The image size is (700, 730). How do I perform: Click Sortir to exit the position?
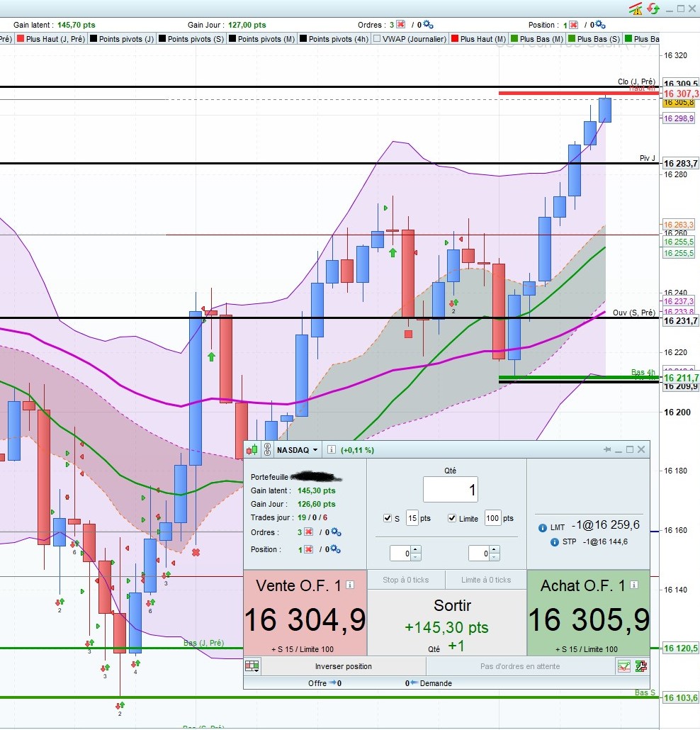pyautogui.click(x=447, y=623)
